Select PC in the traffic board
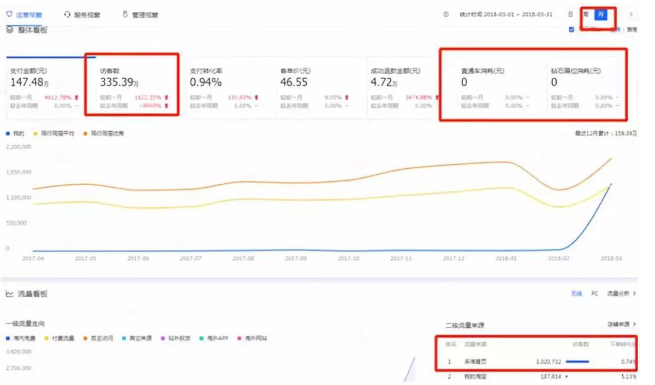 click(594, 294)
